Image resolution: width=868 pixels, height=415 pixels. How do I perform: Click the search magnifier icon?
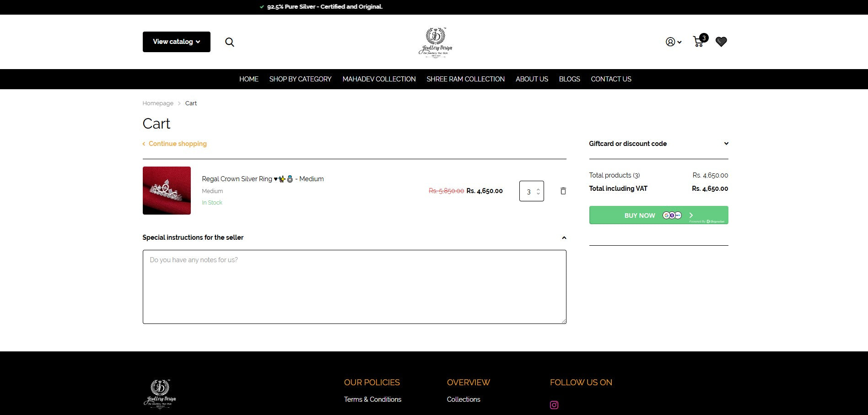230,42
